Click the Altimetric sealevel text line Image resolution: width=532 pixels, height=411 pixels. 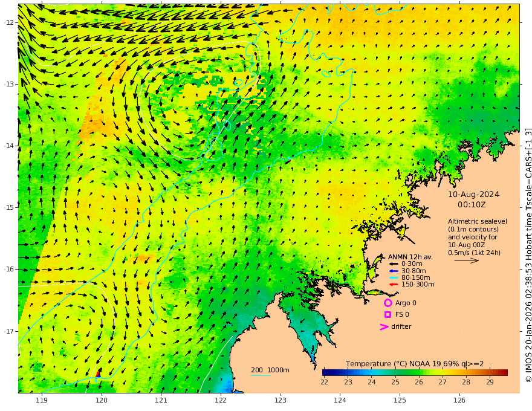coord(478,221)
